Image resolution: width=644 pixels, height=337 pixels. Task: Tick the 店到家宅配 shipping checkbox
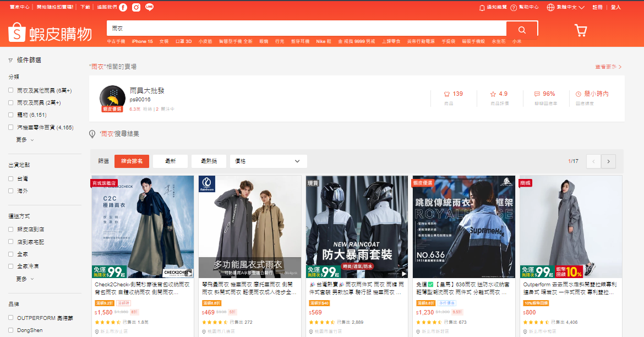point(10,242)
